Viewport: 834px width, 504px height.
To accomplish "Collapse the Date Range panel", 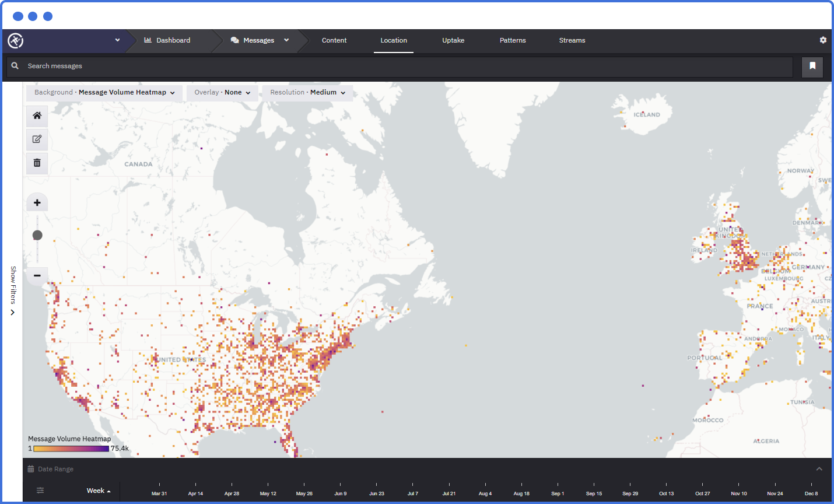I will pos(819,468).
